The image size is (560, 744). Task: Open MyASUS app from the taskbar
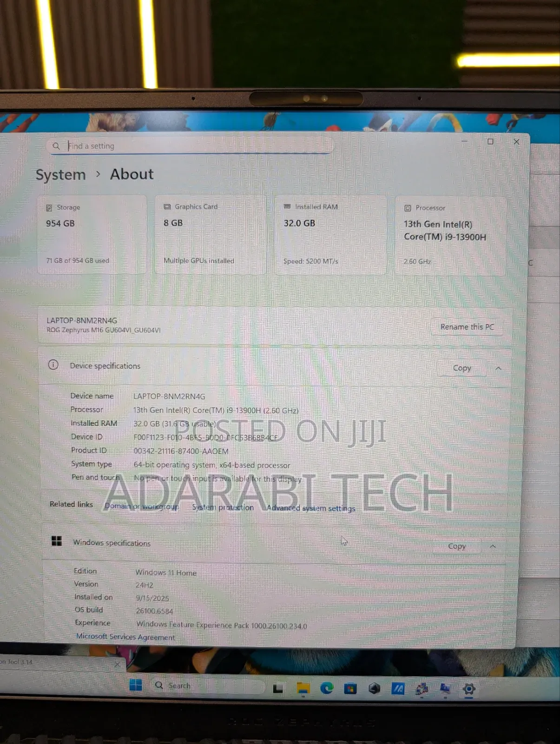click(398, 689)
